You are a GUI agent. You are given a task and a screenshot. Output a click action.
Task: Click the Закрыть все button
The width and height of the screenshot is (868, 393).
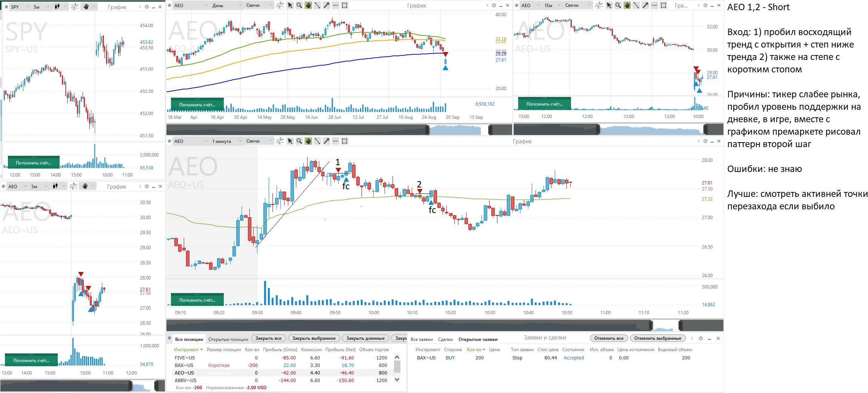coord(268,338)
